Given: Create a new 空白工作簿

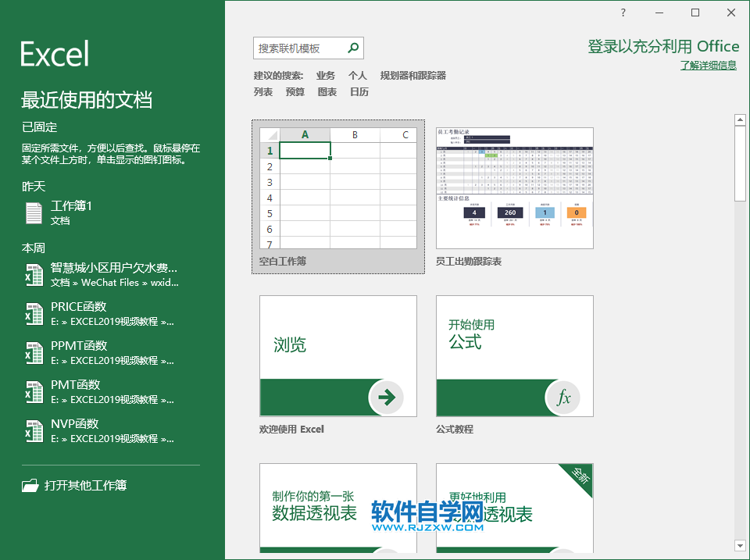Looking at the screenshot, I should [x=337, y=187].
